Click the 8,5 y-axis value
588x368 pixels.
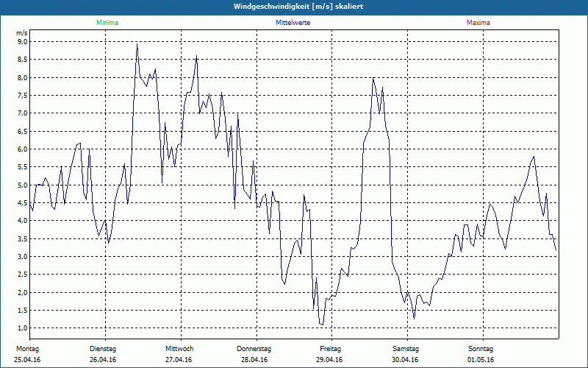pyautogui.click(x=23, y=60)
